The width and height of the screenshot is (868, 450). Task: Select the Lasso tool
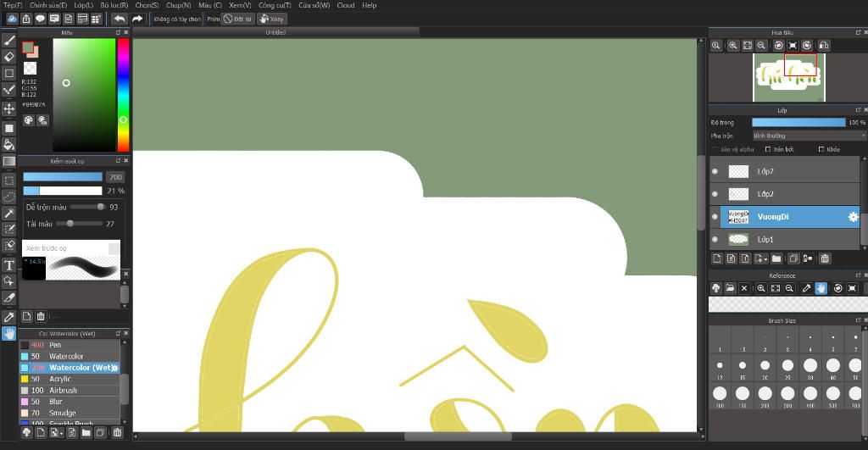[8, 197]
